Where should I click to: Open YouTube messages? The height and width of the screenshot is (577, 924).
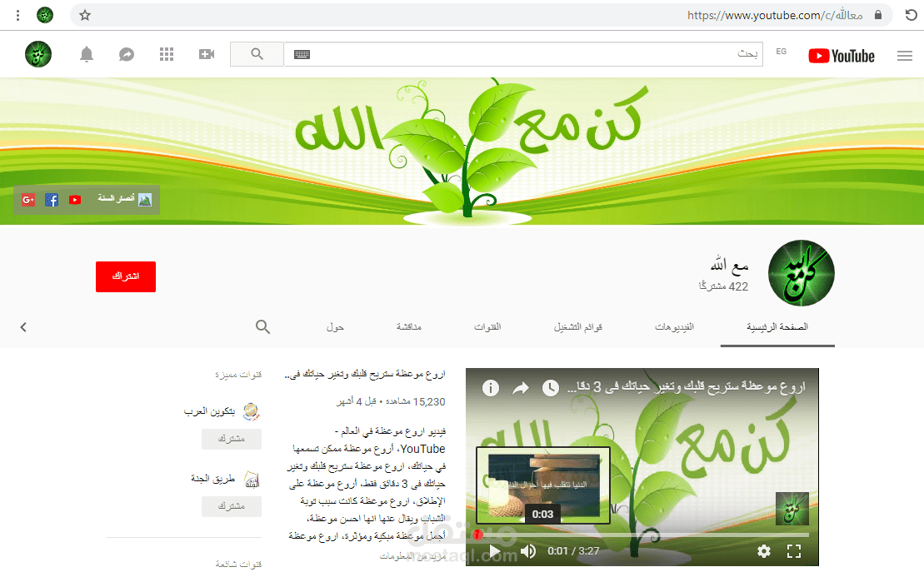pos(126,53)
